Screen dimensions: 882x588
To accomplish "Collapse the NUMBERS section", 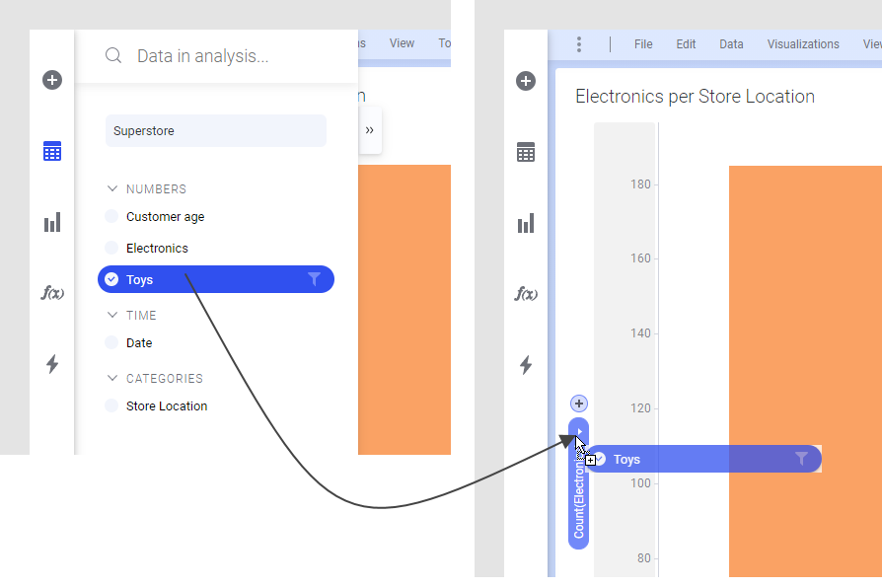I will pyautogui.click(x=111, y=189).
